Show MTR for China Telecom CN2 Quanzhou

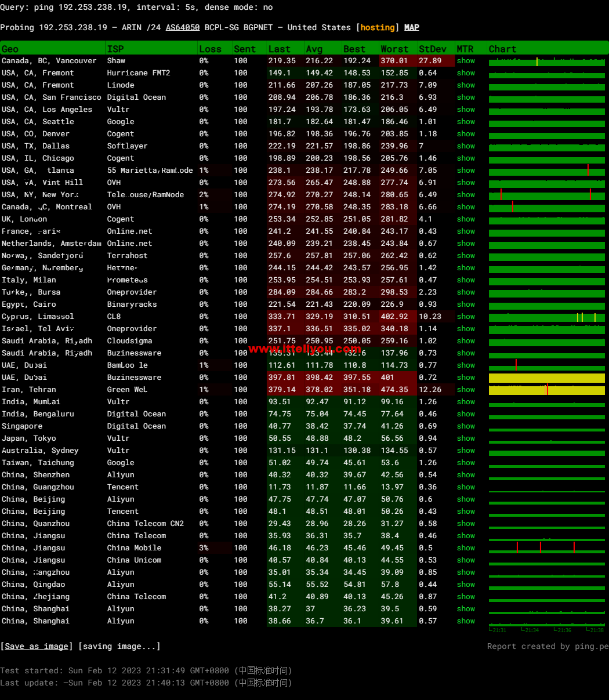coord(466,524)
